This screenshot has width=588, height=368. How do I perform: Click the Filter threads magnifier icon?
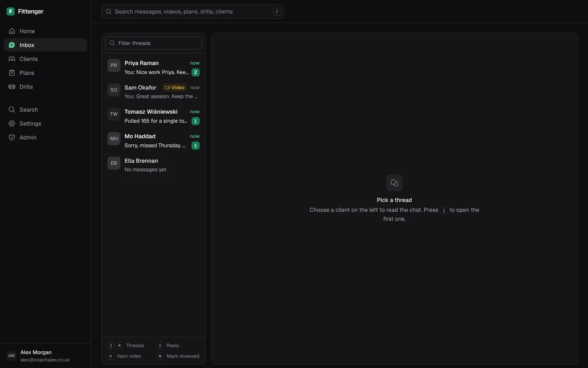pyautogui.click(x=112, y=43)
